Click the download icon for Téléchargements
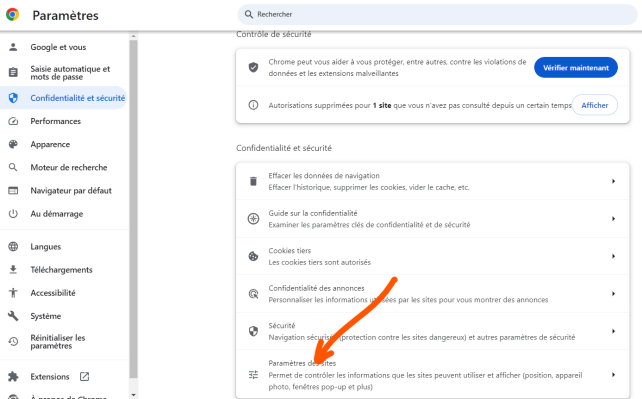 tap(13, 269)
